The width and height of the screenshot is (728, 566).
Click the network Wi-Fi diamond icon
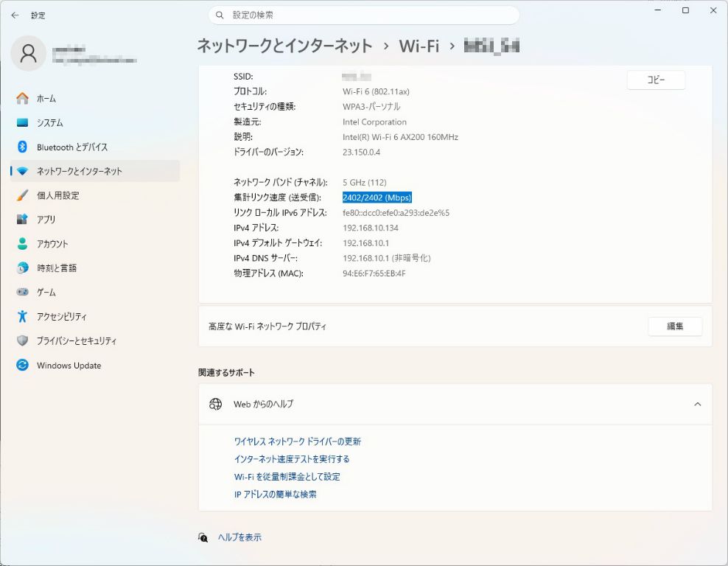22,171
